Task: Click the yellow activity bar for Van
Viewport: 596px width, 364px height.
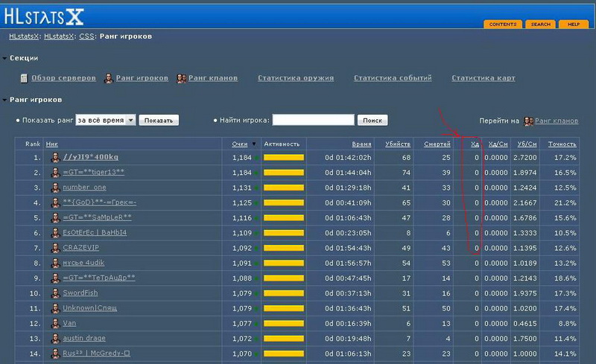Action: click(x=284, y=324)
